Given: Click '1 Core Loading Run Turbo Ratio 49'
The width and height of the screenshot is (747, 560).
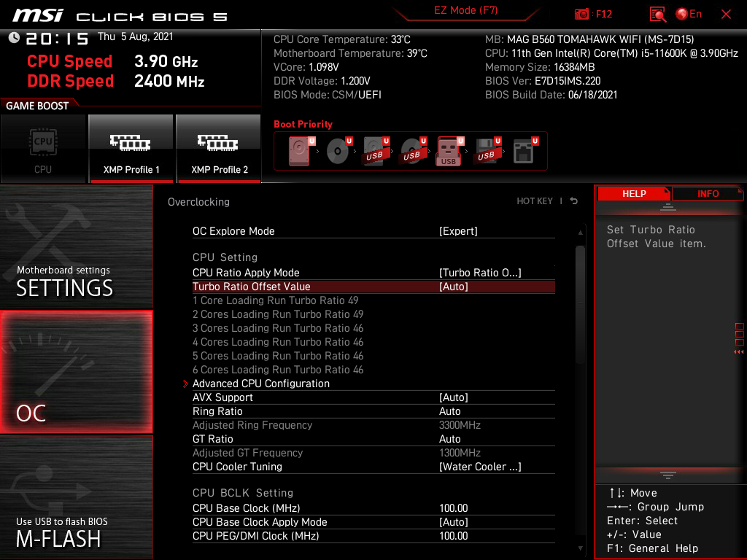Looking at the screenshot, I should click(275, 300).
